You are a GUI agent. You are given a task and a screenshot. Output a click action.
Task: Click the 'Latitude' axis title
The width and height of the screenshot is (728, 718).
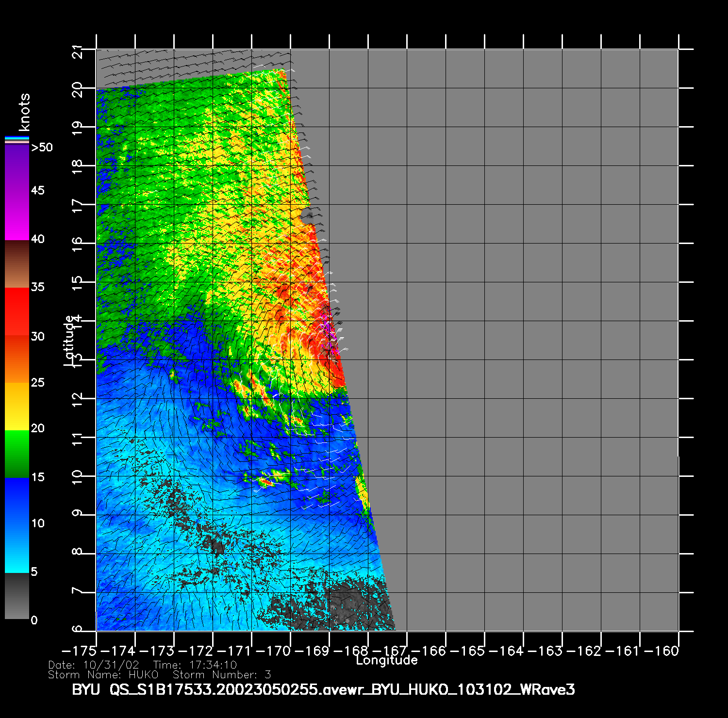[x=69, y=340]
